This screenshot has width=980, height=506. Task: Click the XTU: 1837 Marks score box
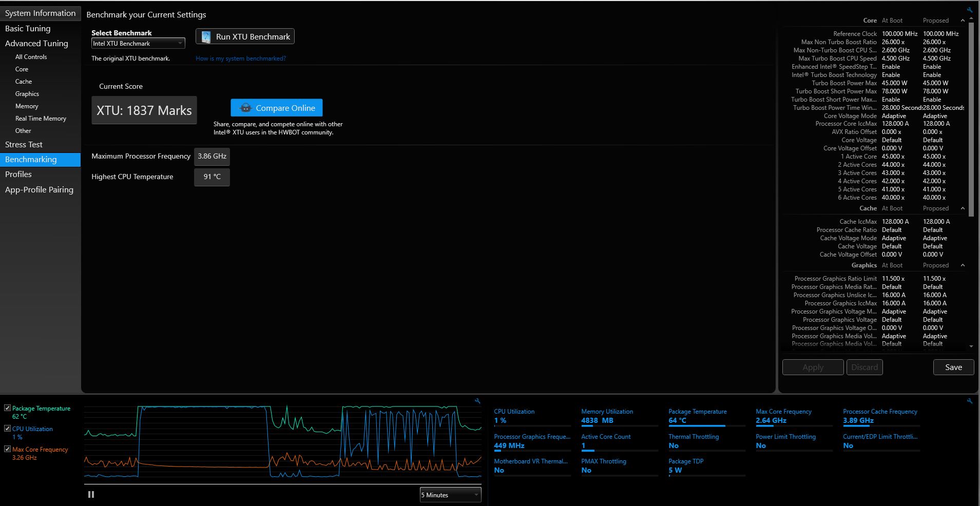coord(144,110)
